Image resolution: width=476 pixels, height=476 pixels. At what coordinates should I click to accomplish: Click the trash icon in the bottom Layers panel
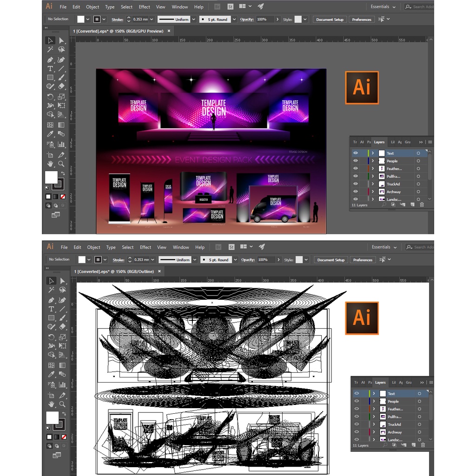pyautogui.click(x=423, y=445)
